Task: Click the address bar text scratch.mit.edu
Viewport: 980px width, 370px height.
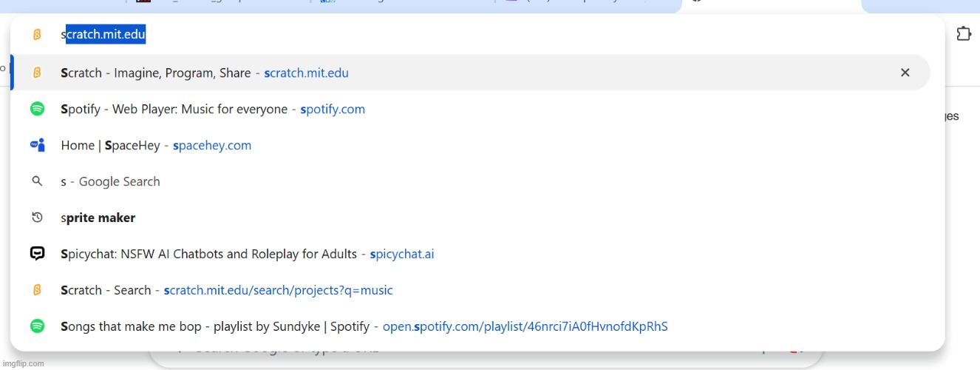Action: coord(103,35)
